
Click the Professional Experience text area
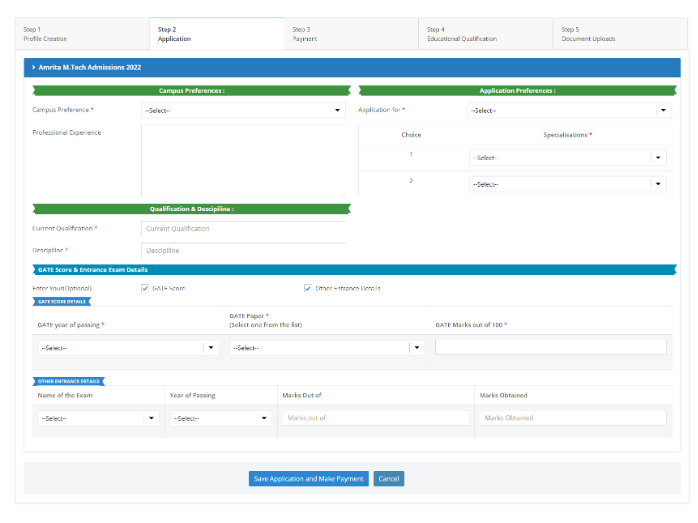click(x=243, y=160)
